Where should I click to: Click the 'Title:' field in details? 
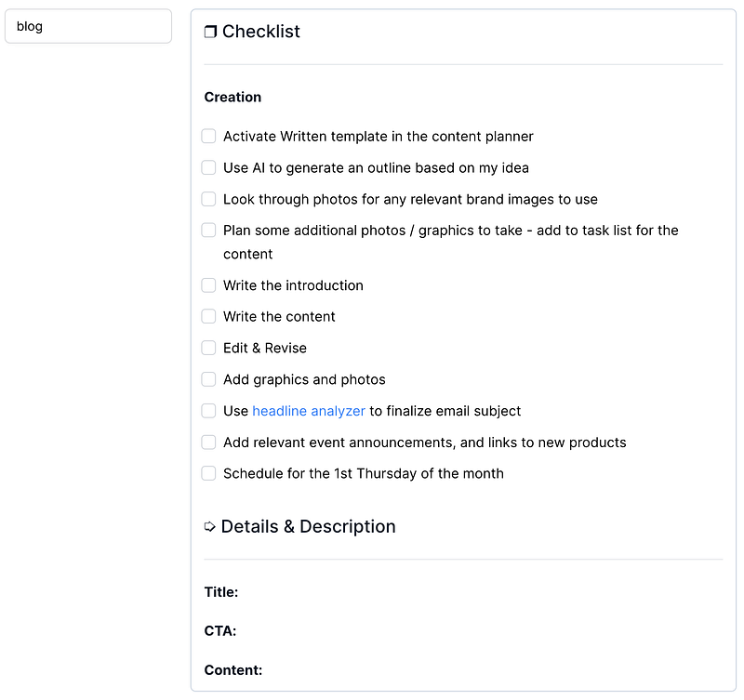[221, 592]
